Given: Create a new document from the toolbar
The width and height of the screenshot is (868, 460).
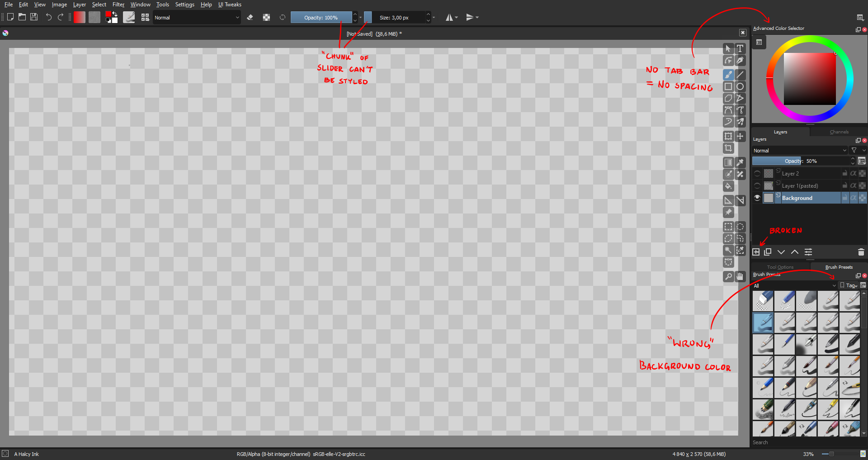Looking at the screenshot, I should (10, 17).
